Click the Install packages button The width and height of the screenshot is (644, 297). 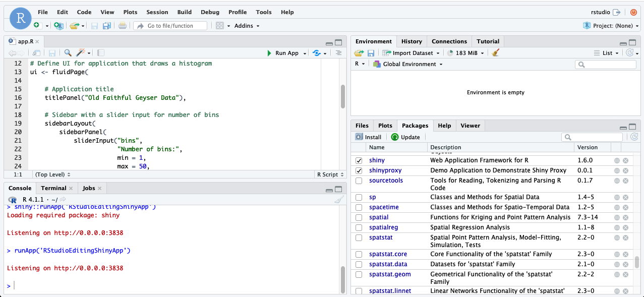(x=368, y=137)
